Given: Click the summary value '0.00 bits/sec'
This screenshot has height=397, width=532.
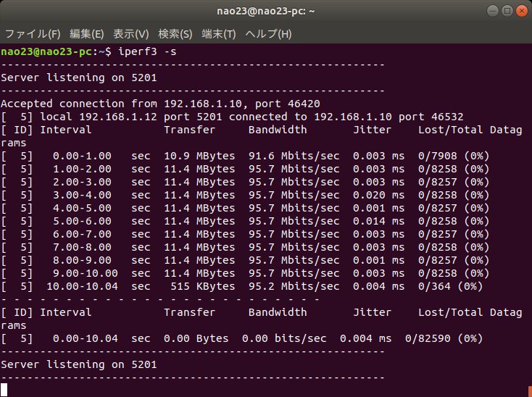Looking at the screenshot, I should coord(284,338).
